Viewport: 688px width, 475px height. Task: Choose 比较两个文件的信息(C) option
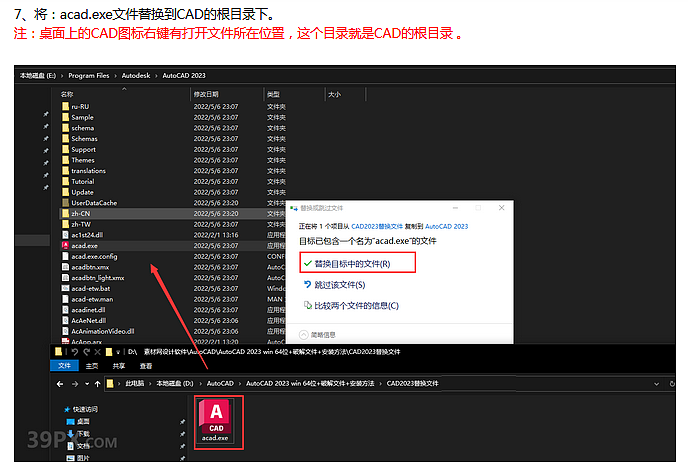click(356, 306)
